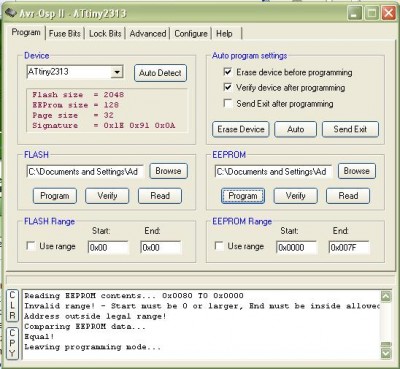Click the log scrollbar up arrow

[x=386, y=296]
